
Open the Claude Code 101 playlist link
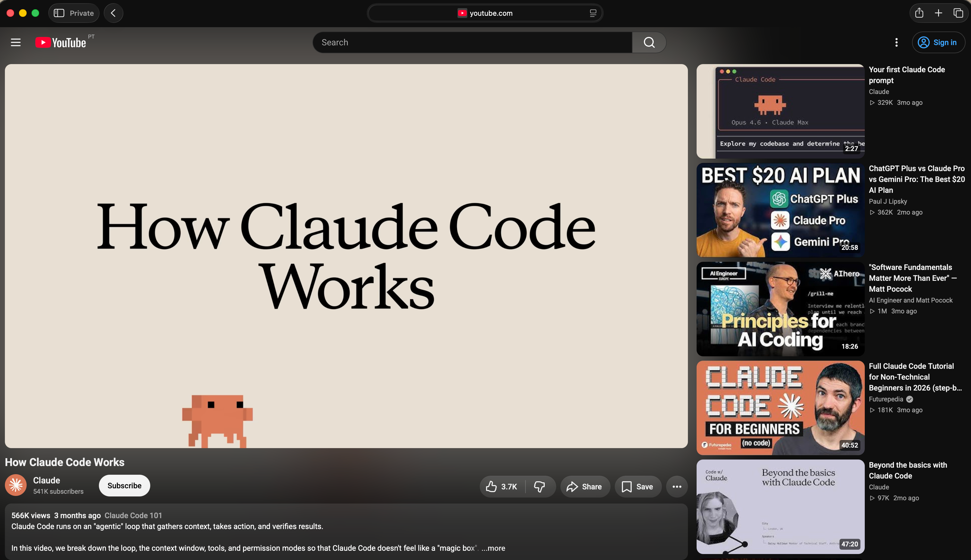point(133,515)
